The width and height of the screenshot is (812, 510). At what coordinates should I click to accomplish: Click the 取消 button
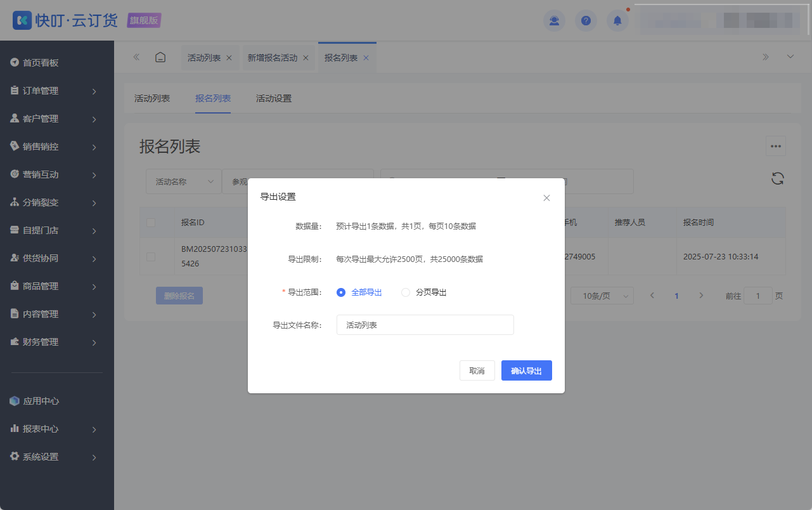click(x=477, y=370)
